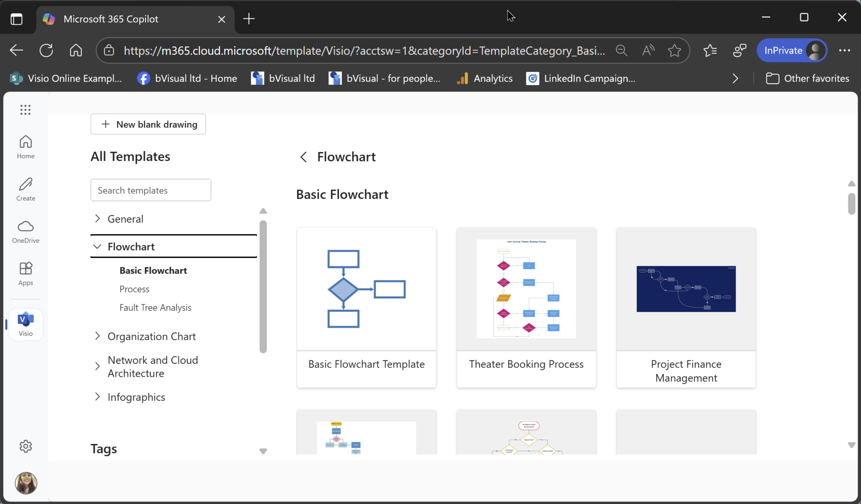Open OneDrive from the sidebar
The width and height of the screenshot is (861, 504).
25,231
